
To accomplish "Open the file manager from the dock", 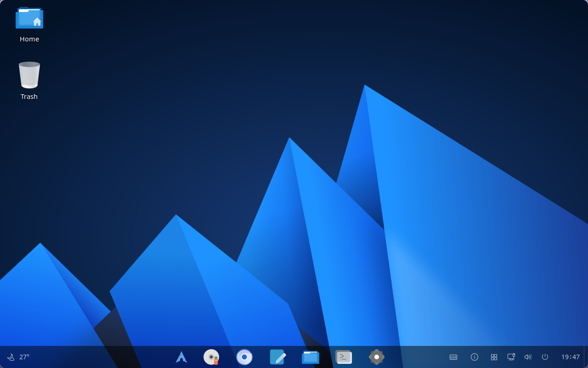I will 311,357.
